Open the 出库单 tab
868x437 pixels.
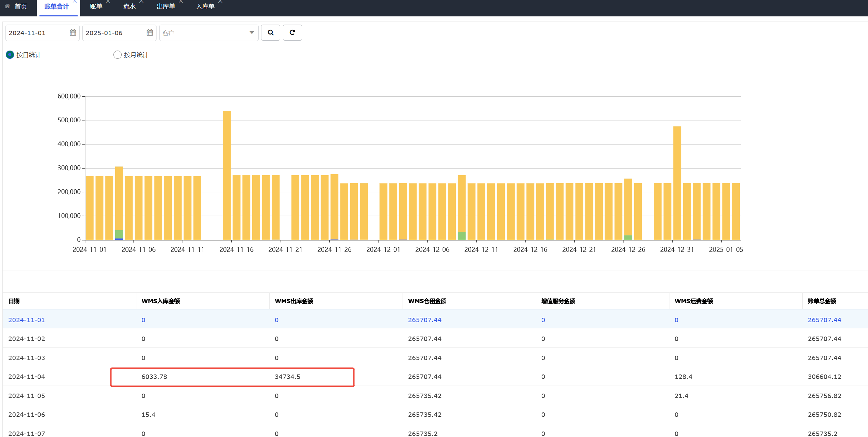tap(166, 6)
